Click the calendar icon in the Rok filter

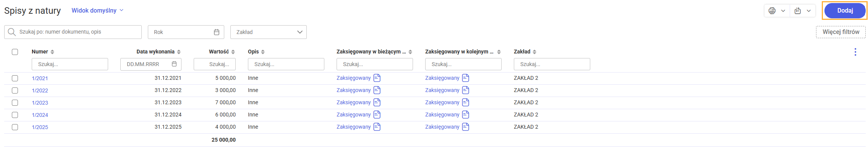pyautogui.click(x=217, y=32)
